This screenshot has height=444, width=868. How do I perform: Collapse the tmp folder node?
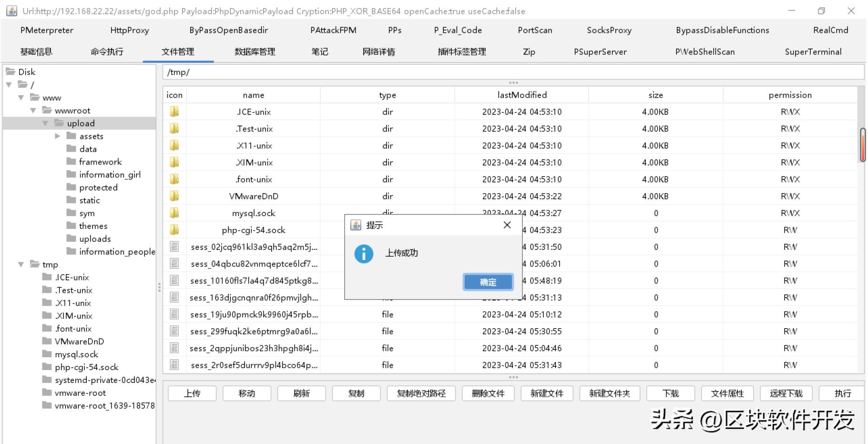coord(21,264)
